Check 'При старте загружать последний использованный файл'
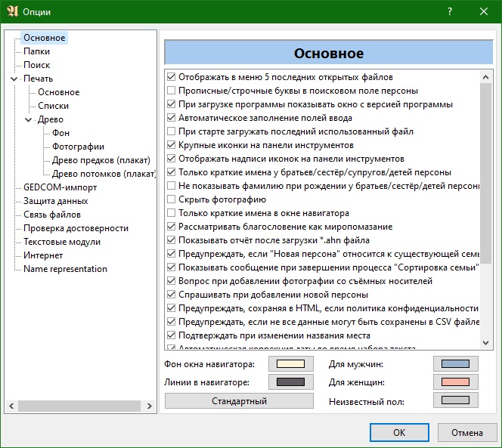Image resolution: width=502 pixels, height=448 pixels. pyautogui.click(x=172, y=131)
